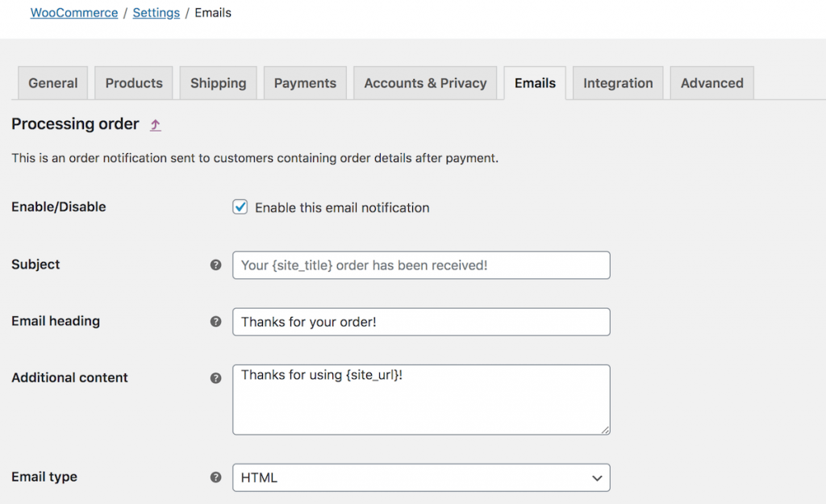Image resolution: width=826 pixels, height=504 pixels.
Task: Open the Email type dropdown
Action: tap(420, 477)
